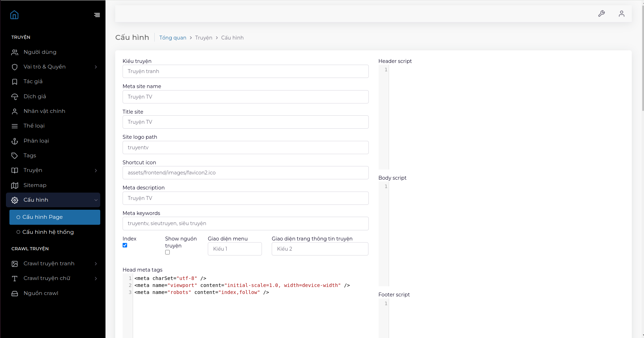
Task: Click inside Body script editor
Action: point(501,235)
